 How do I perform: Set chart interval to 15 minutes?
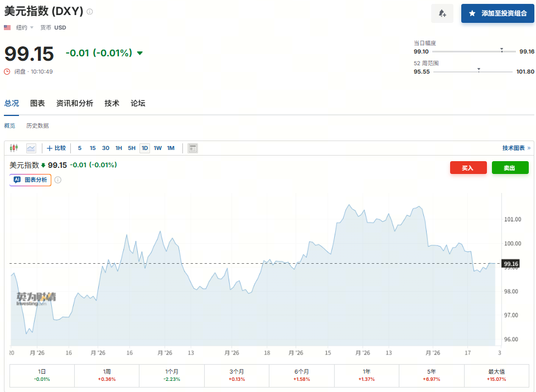point(93,148)
